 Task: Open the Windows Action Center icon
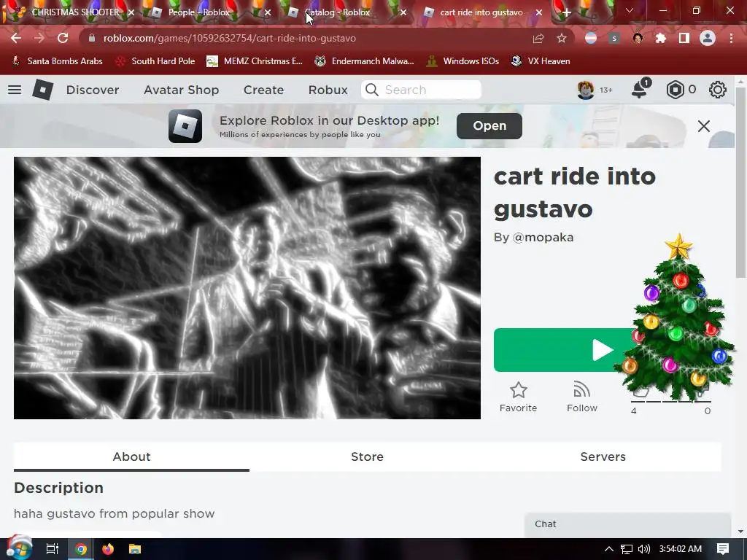coord(723,549)
